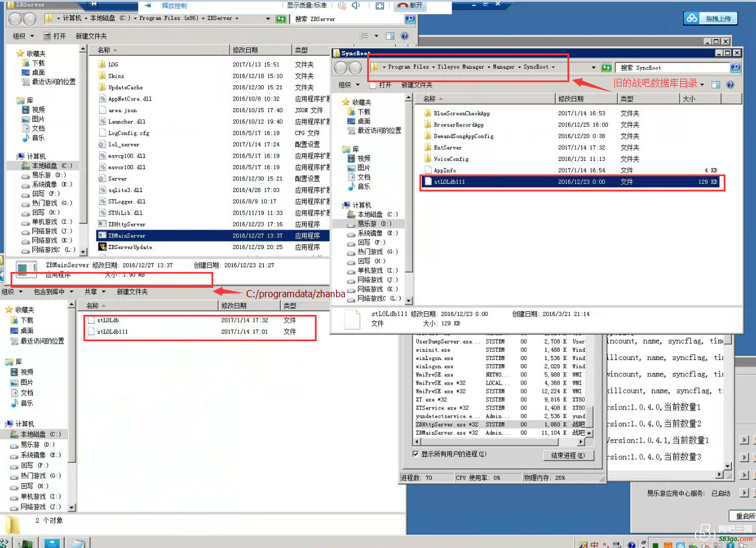
Task: Click the back arrow in ZBServer window
Action: 15,19
